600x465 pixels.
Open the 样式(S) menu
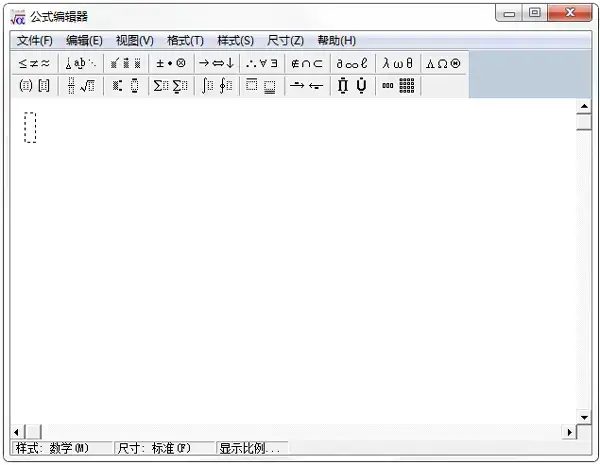(x=236, y=41)
